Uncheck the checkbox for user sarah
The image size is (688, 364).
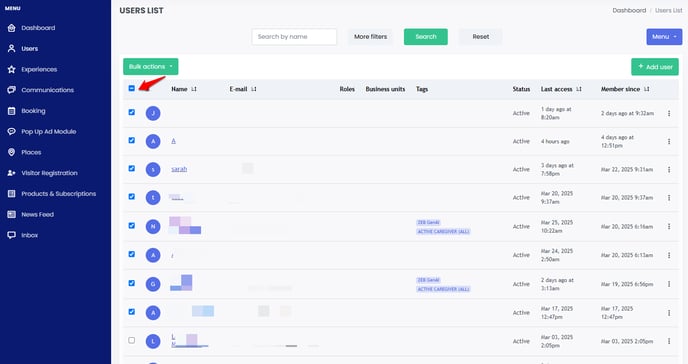(132, 168)
